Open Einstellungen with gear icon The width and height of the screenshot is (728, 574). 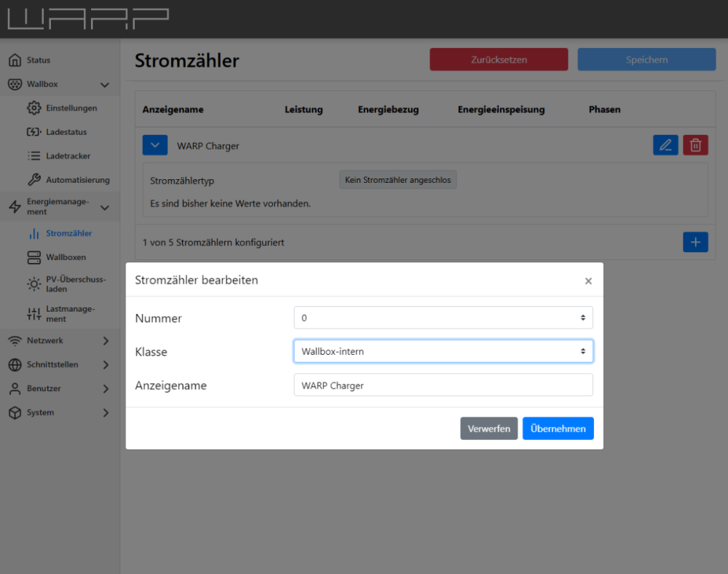[71, 109]
